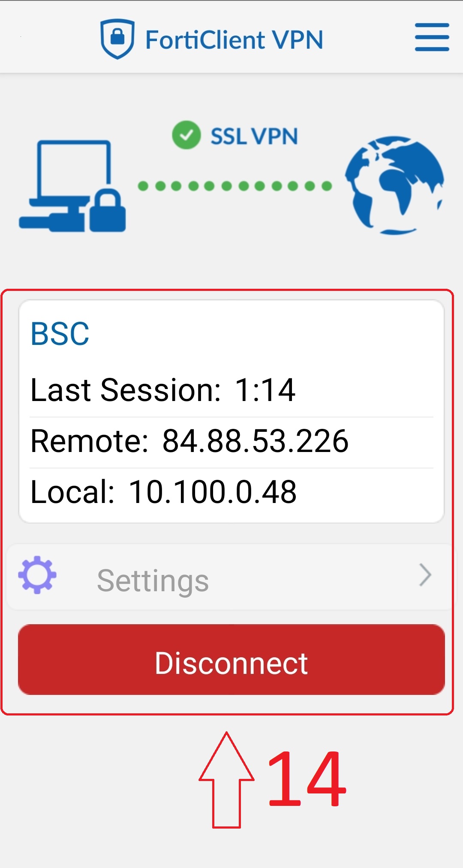Screen dimensions: 463x868
Task: Select the local IP address 10.100.0.48
Action: (213, 491)
